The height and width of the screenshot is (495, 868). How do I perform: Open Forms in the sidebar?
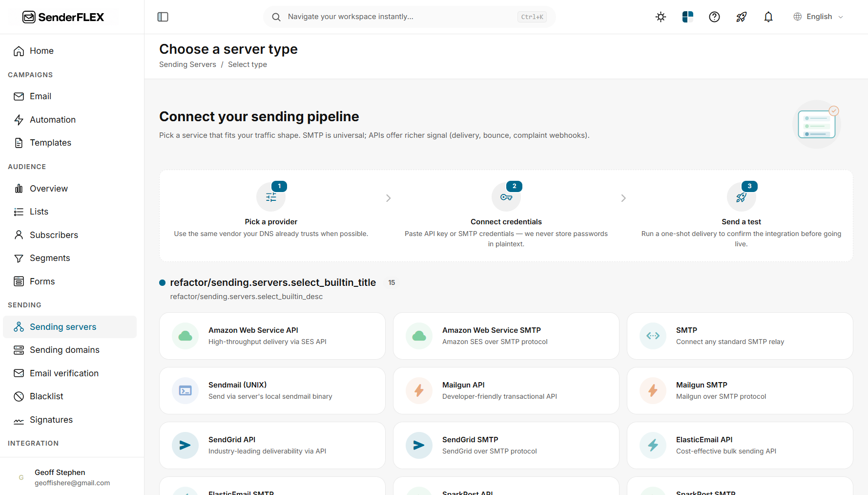[x=70, y=281]
